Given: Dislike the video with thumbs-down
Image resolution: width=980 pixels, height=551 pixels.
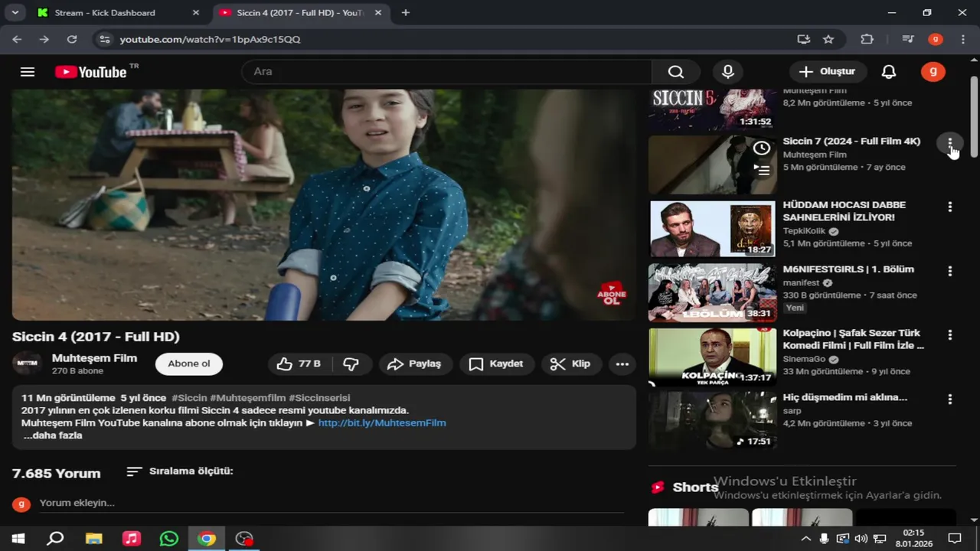Looking at the screenshot, I should pos(351,364).
